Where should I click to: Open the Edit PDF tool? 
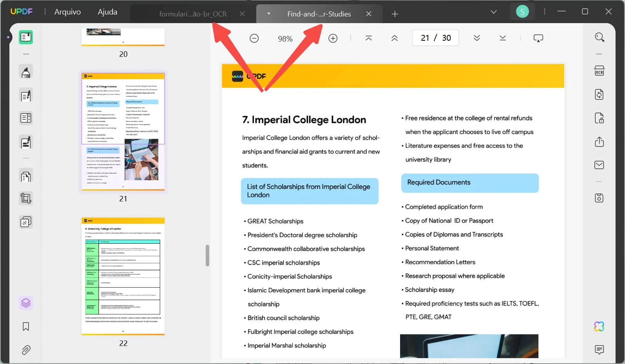(26, 96)
